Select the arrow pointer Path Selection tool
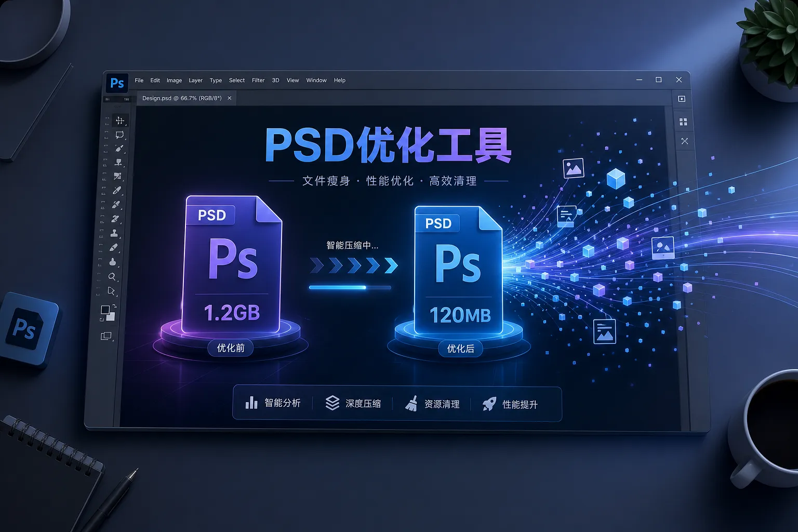 click(x=111, y=291)
